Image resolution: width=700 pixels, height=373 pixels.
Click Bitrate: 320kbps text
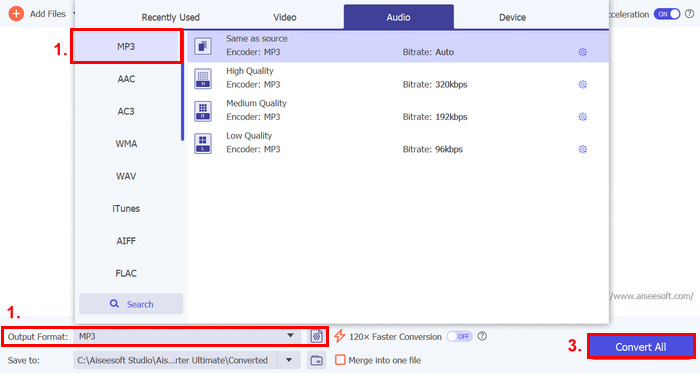(x=435, y=84)
